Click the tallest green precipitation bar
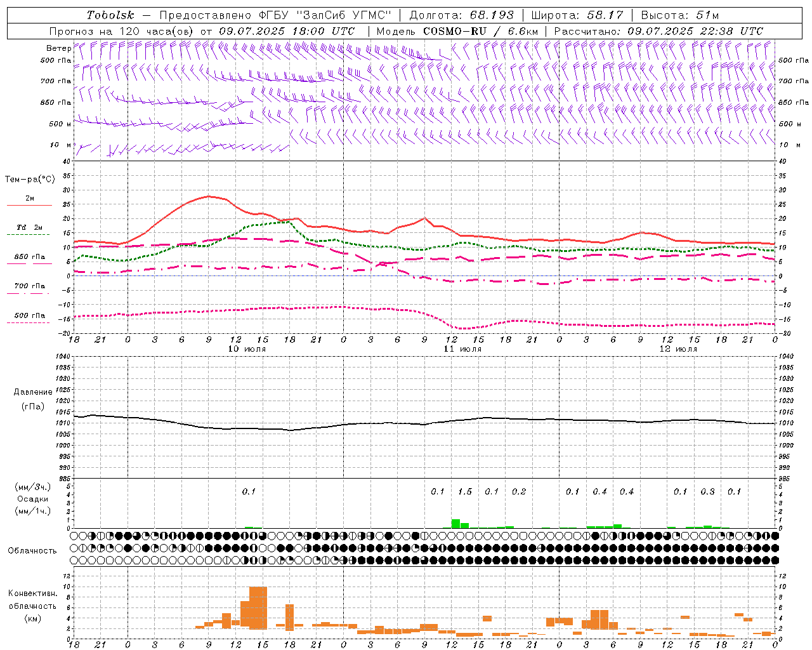 [455, 524]
